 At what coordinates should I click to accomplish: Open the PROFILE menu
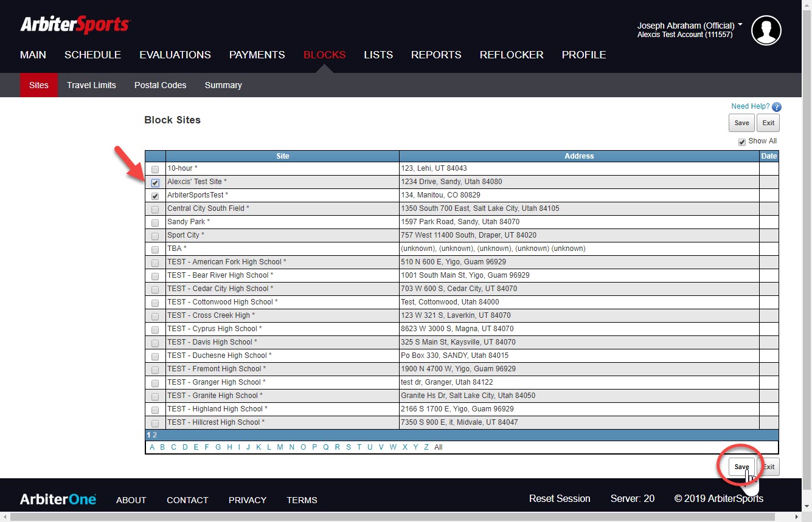tap(584, 55)
